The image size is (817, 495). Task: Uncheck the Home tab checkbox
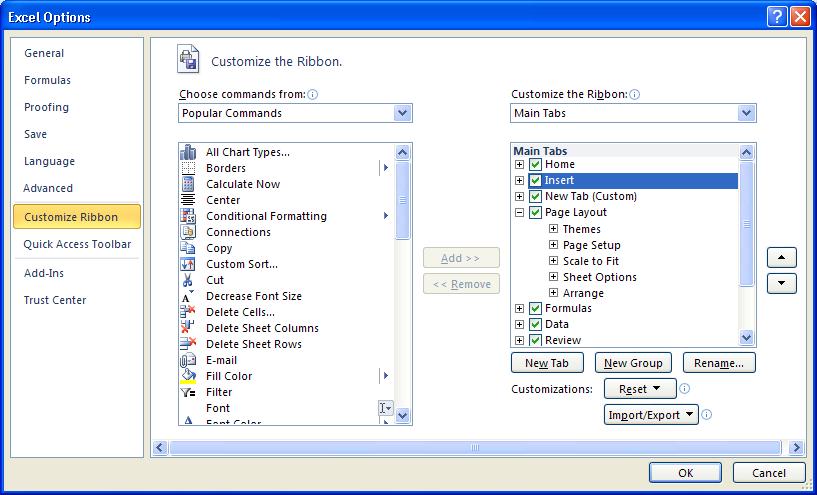tap(535, 165)
